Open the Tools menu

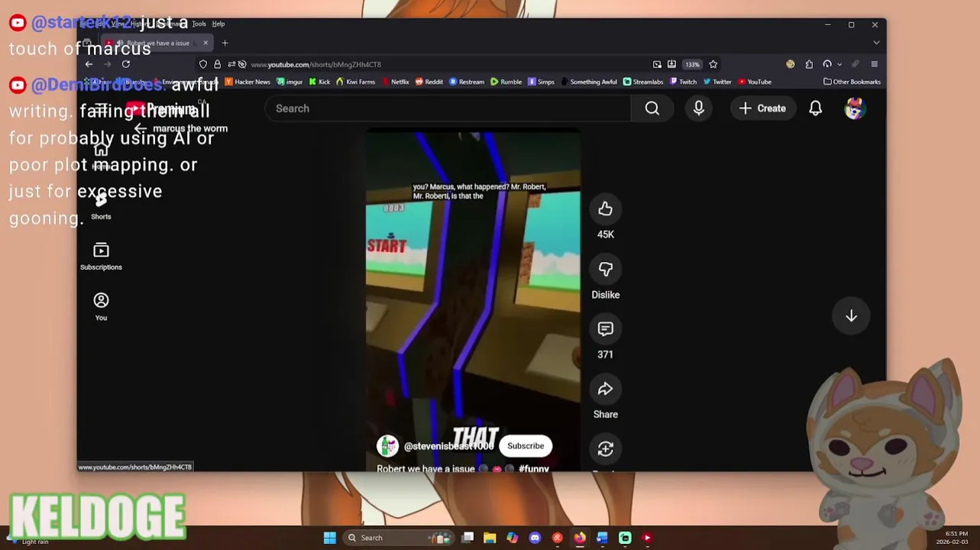[x=199, y=24]
